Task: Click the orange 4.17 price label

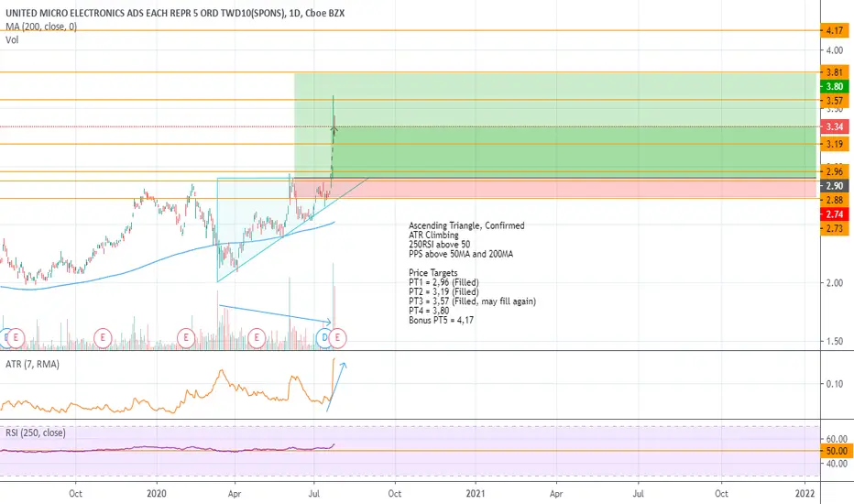Action: (x=835, y=30)
